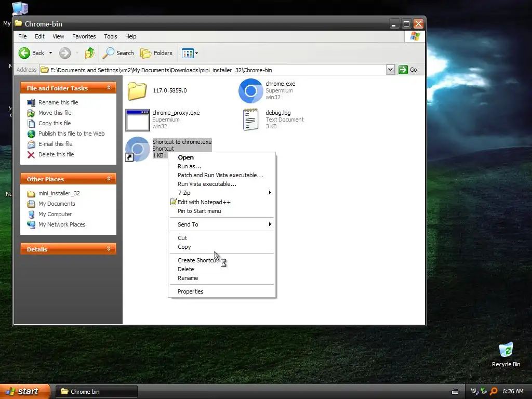Image resolution: width=532 pixels, height=399 pixels.
Task: Go to My Network Places link
Action: point(62,224)
